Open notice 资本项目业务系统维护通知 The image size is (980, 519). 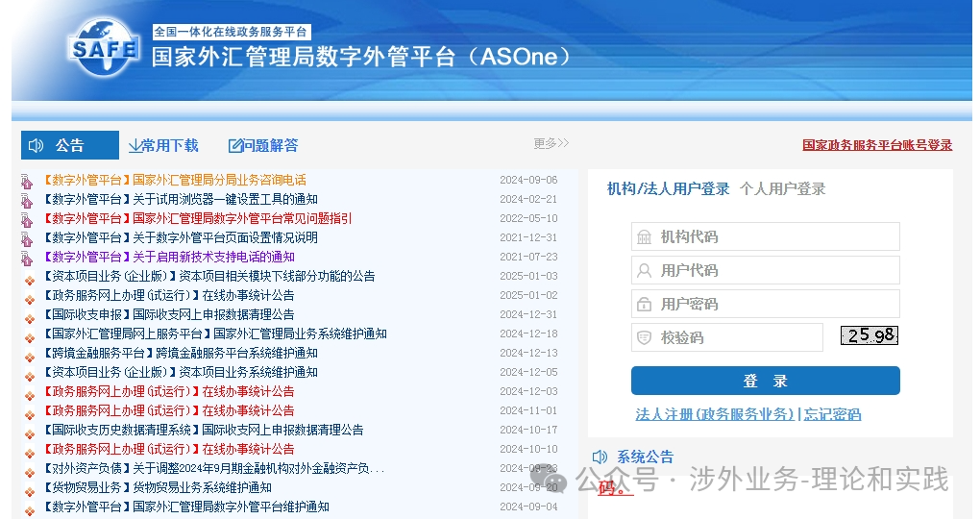point(180,373)
